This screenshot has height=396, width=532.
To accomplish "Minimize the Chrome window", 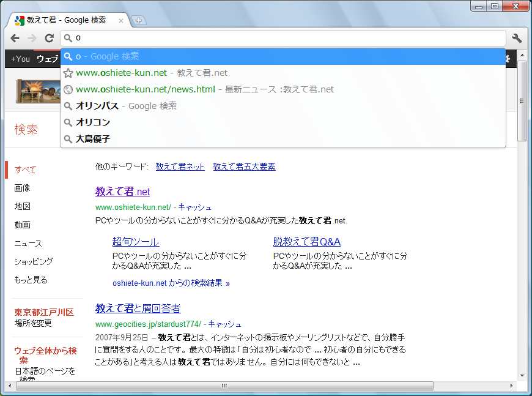I will [479, 7].
